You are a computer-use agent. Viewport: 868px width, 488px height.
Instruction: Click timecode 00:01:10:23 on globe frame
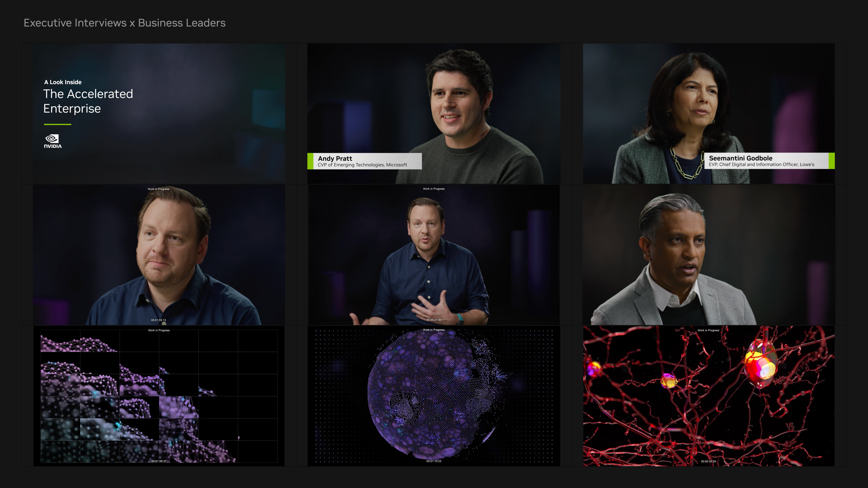click(434, 461)
